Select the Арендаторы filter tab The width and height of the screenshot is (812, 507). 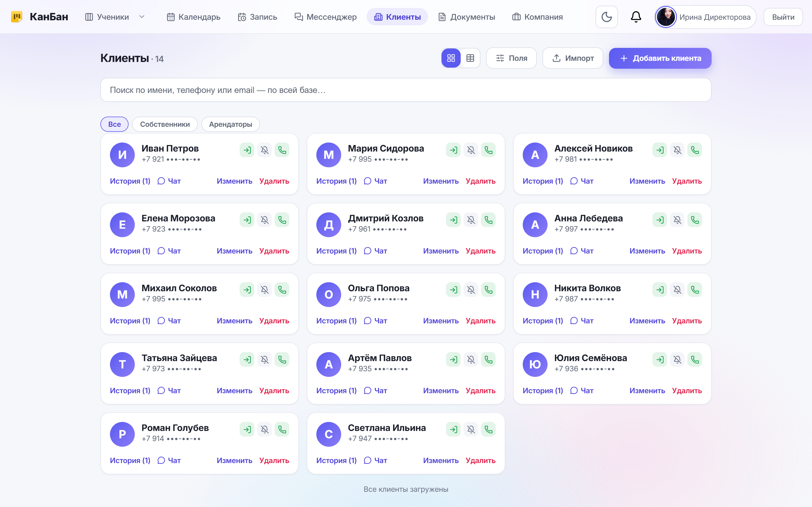pos(231,124)
